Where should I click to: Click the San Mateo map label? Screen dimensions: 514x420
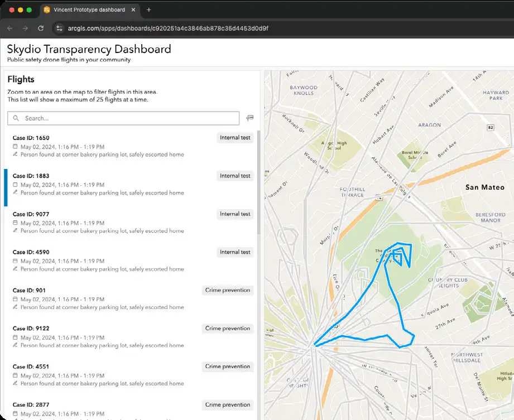point(485,187)
